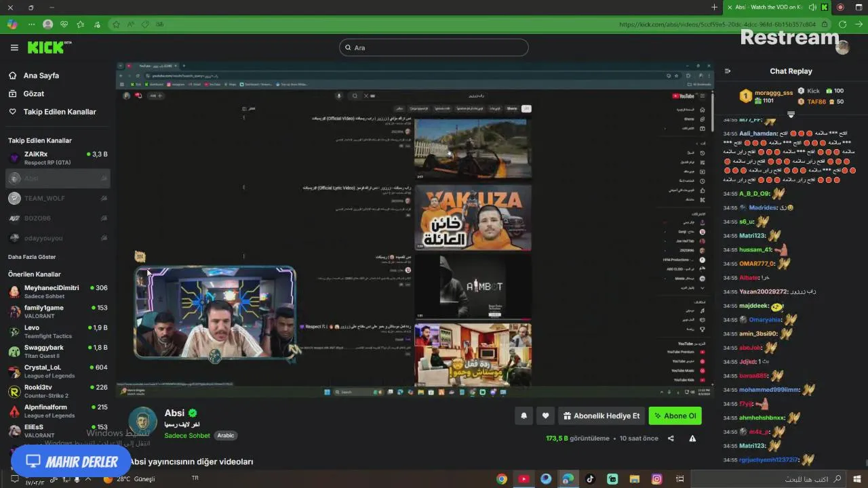Viewport: 868px width, 488px height.
Task: Open TikTok from the taskbar
Action: click(x=590, y=479)
